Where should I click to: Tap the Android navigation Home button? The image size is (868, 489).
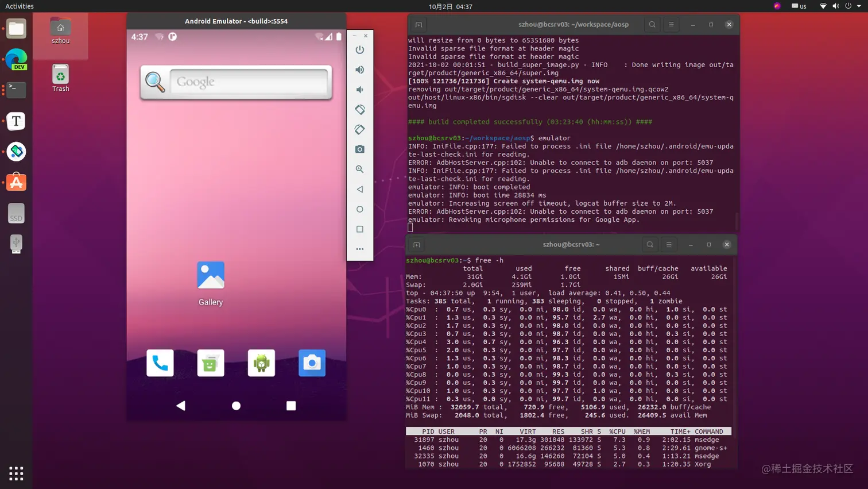236,406
